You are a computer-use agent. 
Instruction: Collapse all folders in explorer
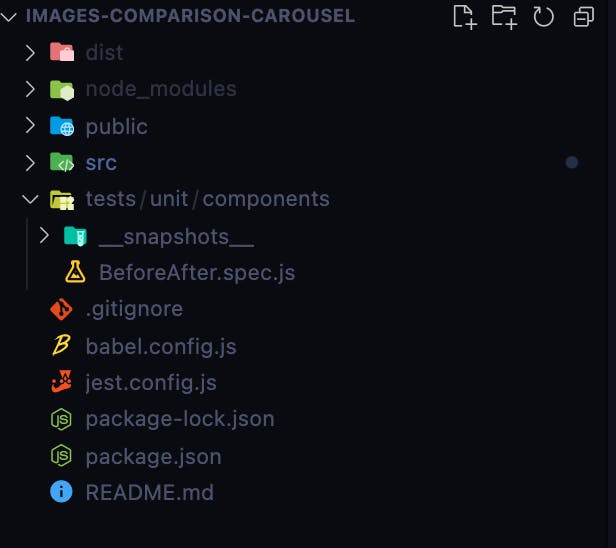[584, 17]
